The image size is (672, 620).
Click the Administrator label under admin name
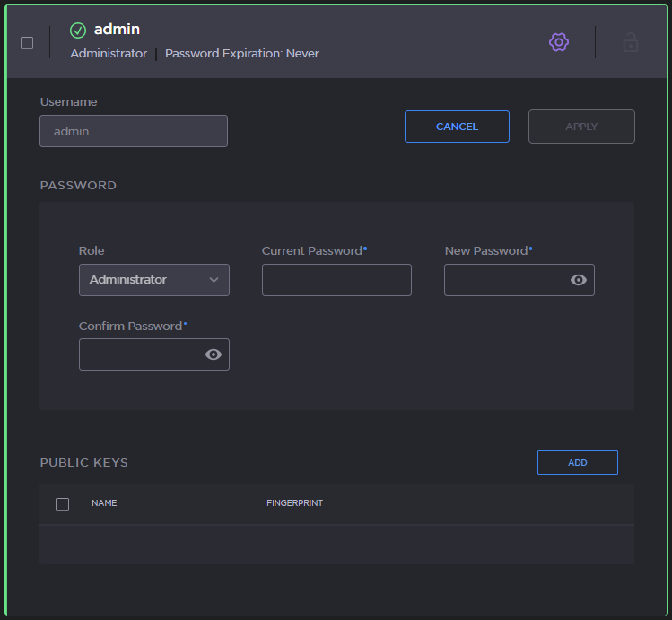coord(109,54)
